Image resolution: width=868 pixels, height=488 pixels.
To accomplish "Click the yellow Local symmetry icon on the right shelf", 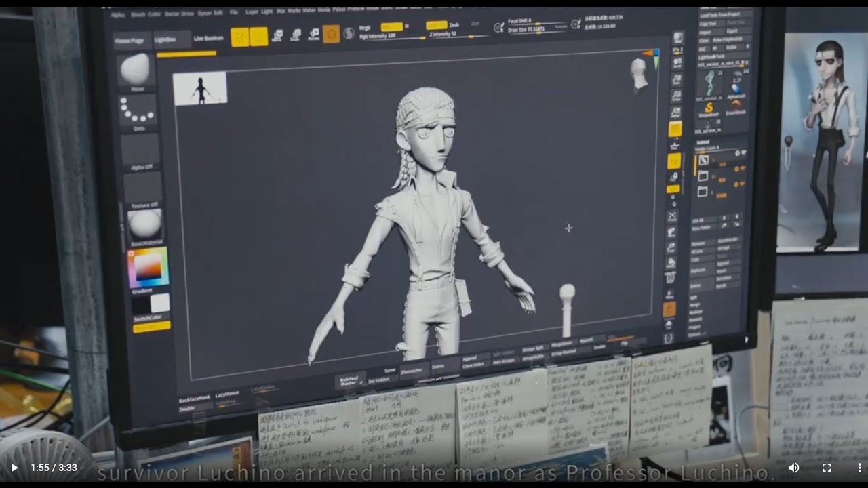I will point(673,161).
